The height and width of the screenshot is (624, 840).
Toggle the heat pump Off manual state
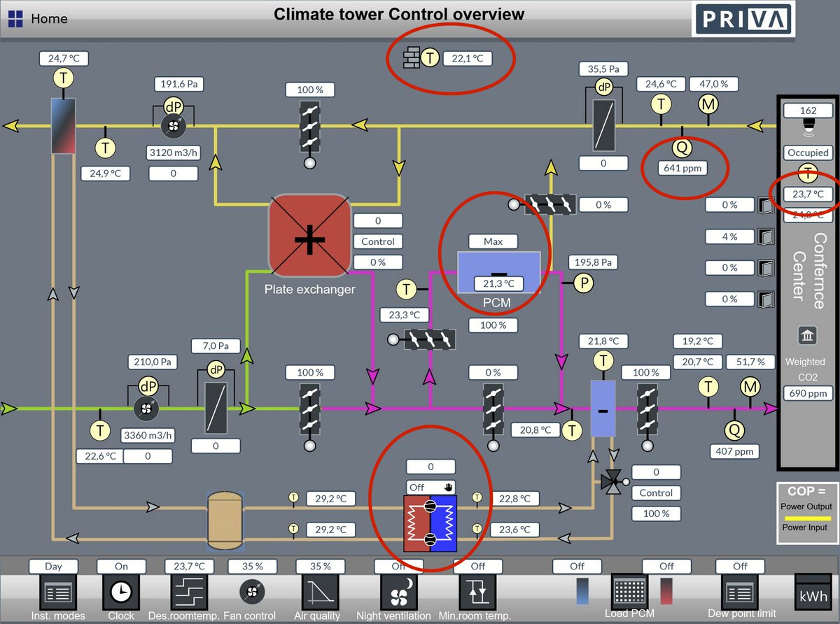430,487
